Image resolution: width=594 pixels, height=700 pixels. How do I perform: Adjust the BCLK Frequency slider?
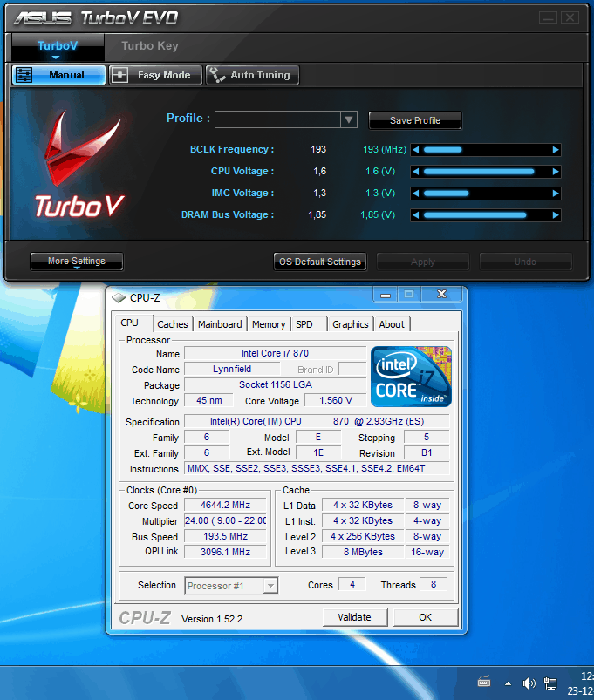click(486, 150)
